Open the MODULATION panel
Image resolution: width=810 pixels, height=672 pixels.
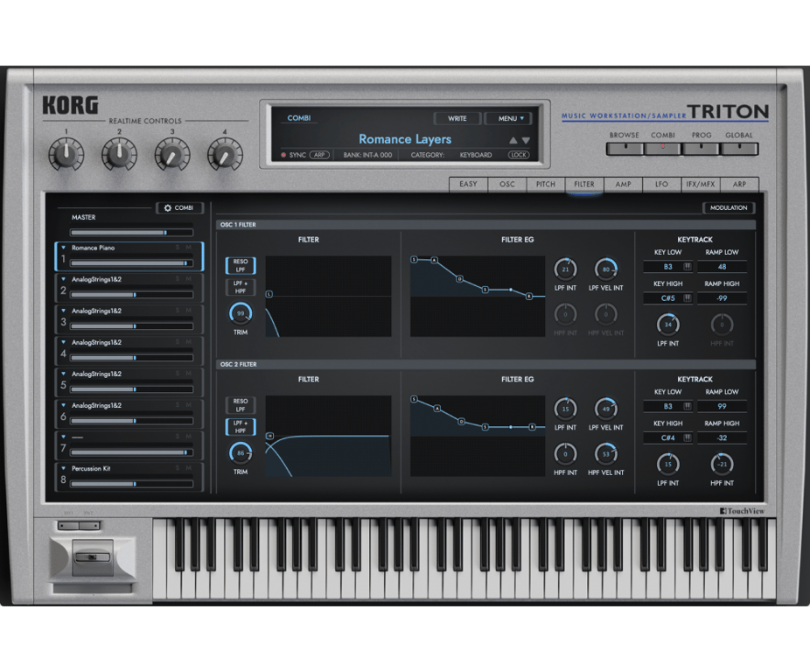(x=729, y=207)
